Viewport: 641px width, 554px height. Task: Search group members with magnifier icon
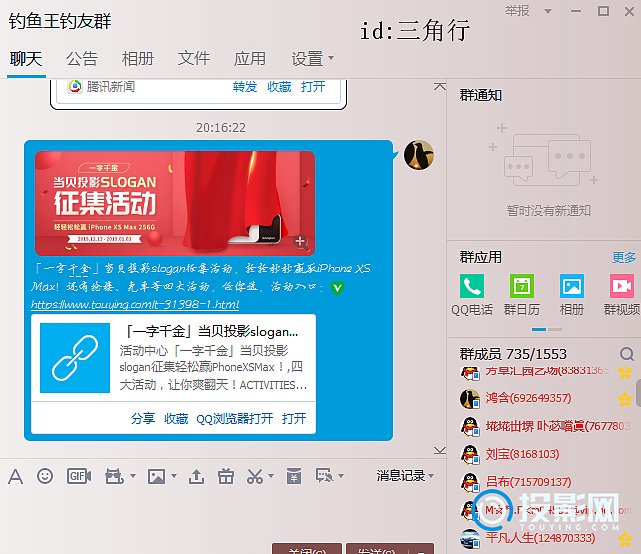pyautogui.click(x=627, y=354)
